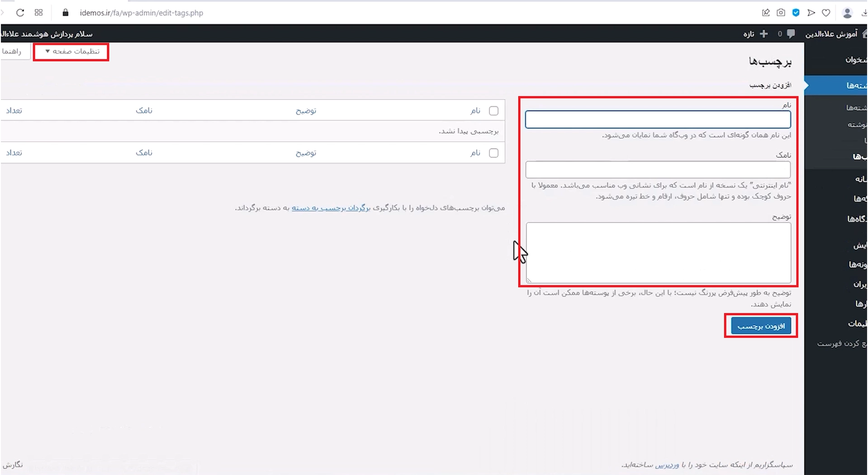Open the برگردان برچسب به دسته converter link

(331, 208)
